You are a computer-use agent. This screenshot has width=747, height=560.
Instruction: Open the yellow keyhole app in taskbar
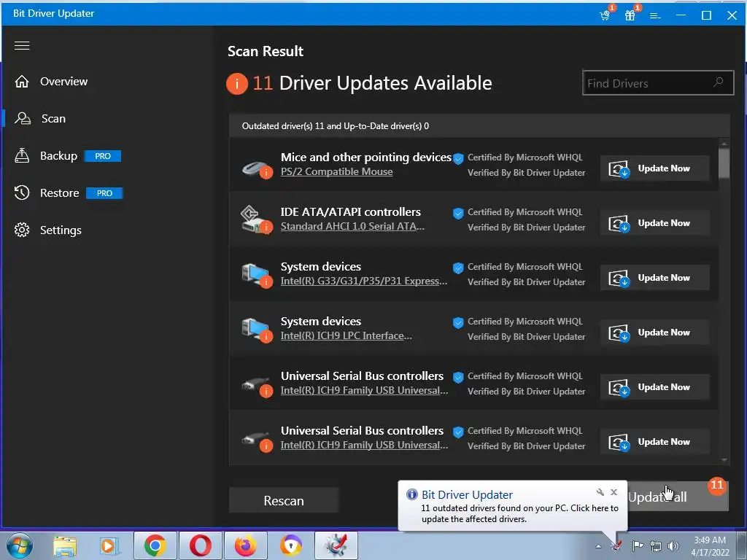tap(291, 545)
